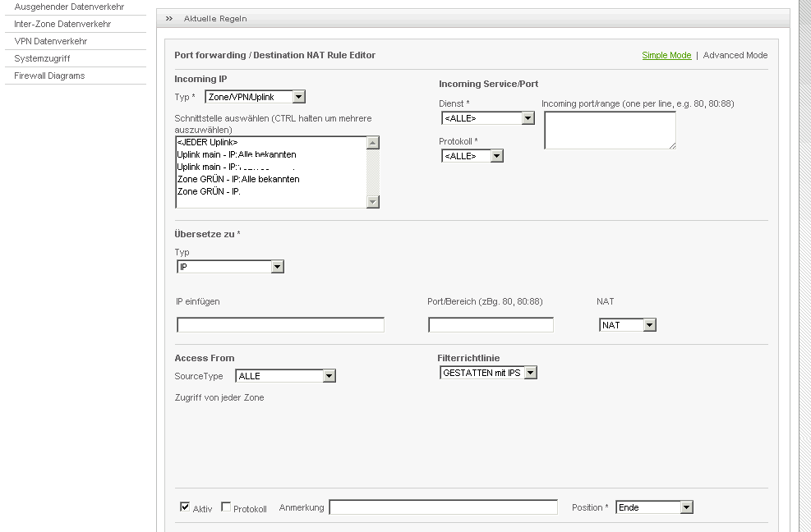811x532 pixels.
Task: Open VPN Datenverkehr menu item
Action: (x=51, y=41)
